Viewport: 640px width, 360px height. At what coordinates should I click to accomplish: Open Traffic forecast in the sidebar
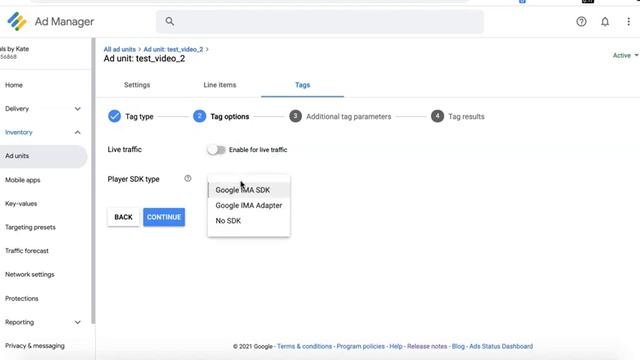pos(27,251)
